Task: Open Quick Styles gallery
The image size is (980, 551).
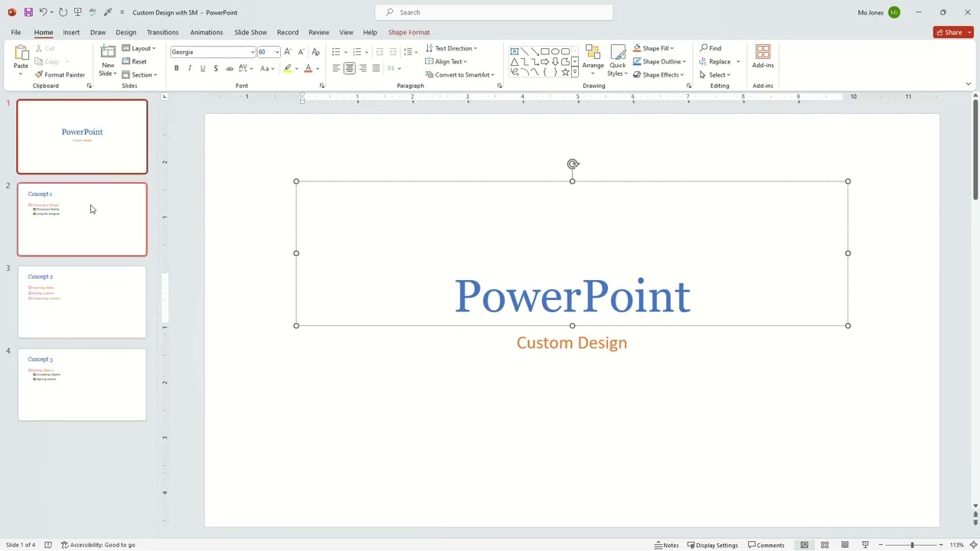Action: (617, 60)
